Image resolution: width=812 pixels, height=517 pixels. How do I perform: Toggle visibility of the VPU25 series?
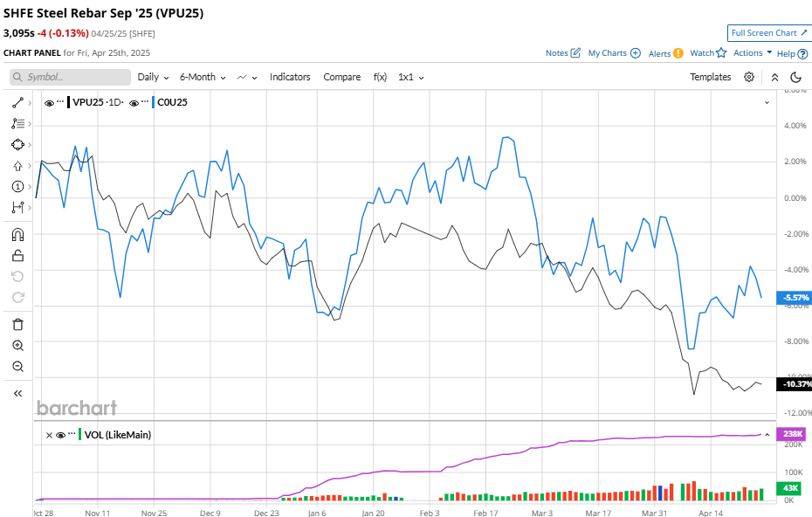pos(49,102)
